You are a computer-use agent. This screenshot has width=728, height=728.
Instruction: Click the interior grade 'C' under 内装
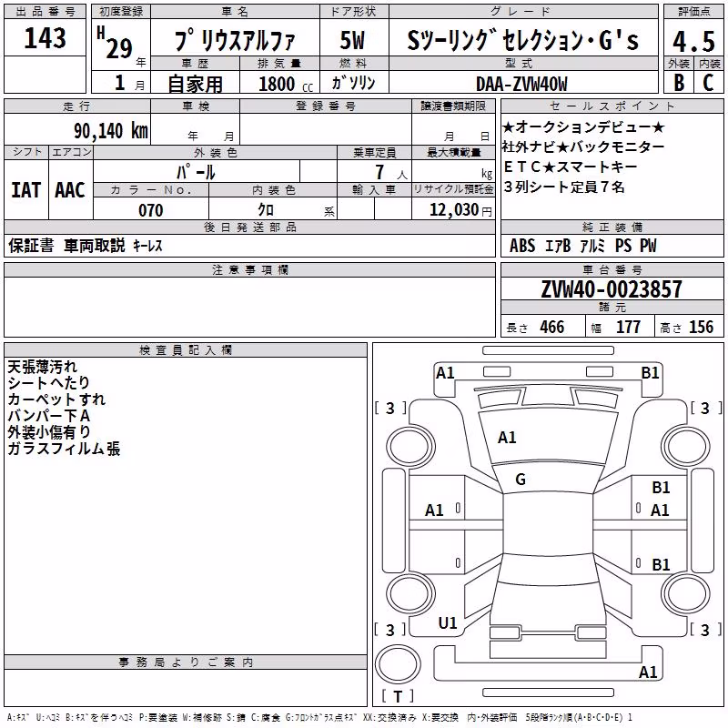[x=708, y=83]
